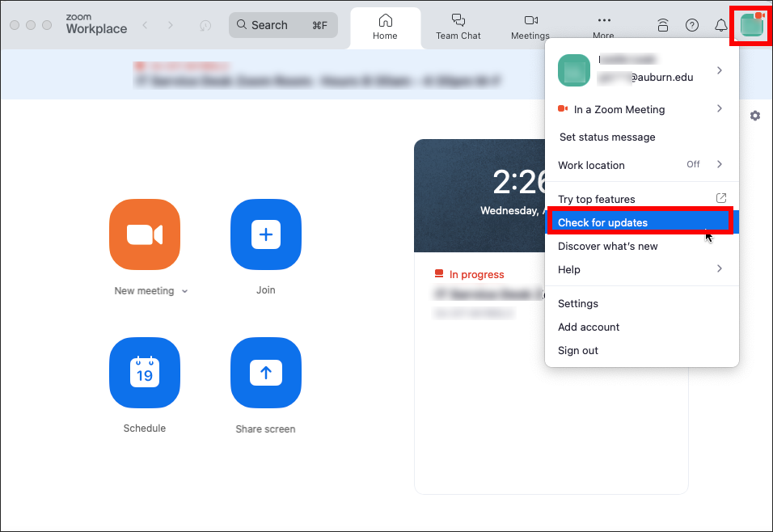
Task: Open Settings from the profile menu
Action: tap(578, 304)
